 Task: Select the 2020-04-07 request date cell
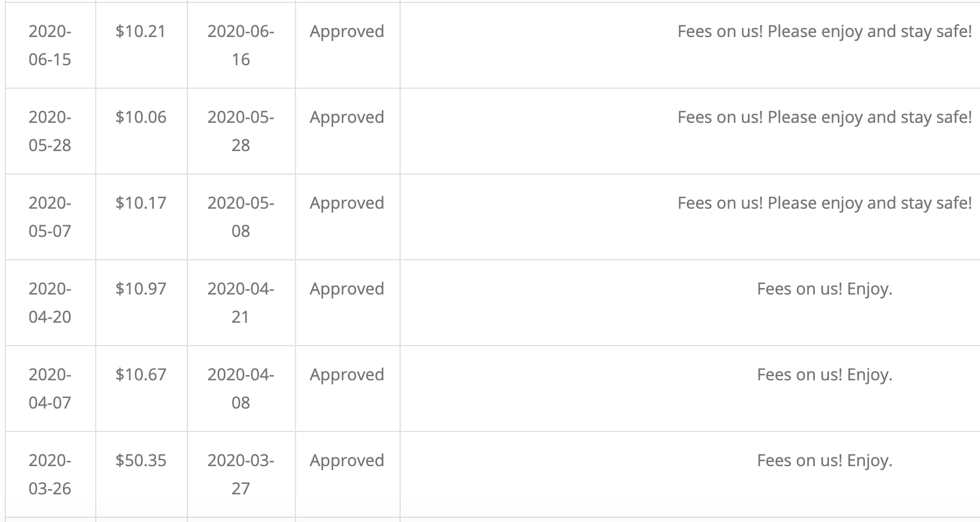pyautogui.click(x=50, y=389)
